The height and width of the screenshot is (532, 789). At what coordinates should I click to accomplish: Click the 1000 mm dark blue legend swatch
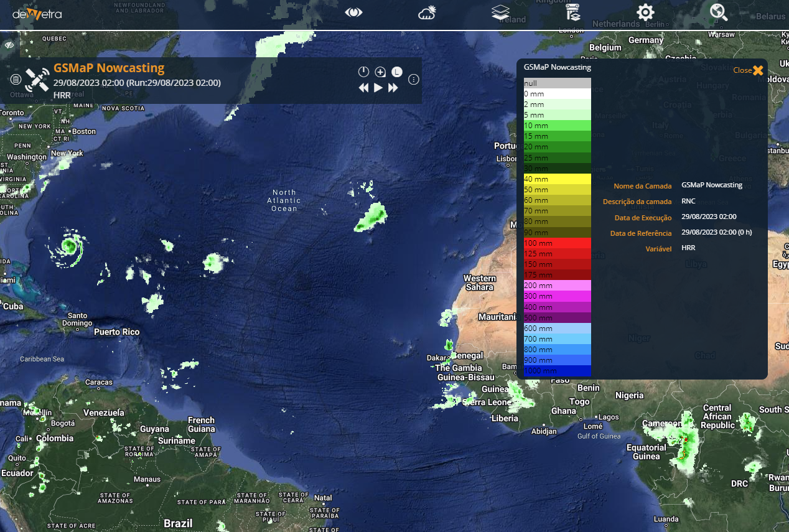pyautogui.click(x=557, y=371)
